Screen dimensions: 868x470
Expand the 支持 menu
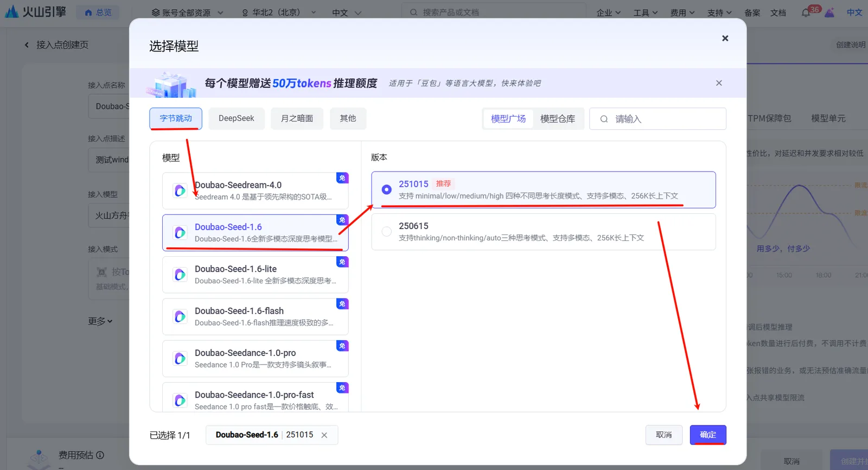pyautogui.click(x=719, y=12)
